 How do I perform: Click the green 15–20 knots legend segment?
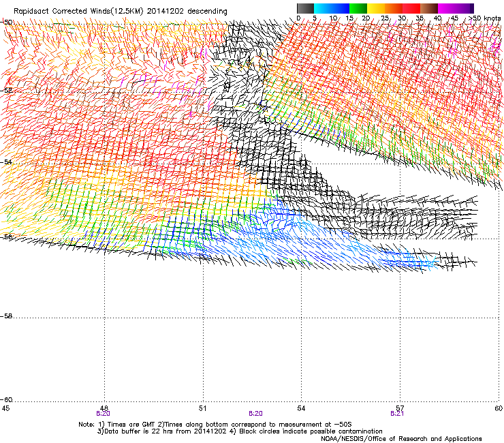(x=358, y=8)
